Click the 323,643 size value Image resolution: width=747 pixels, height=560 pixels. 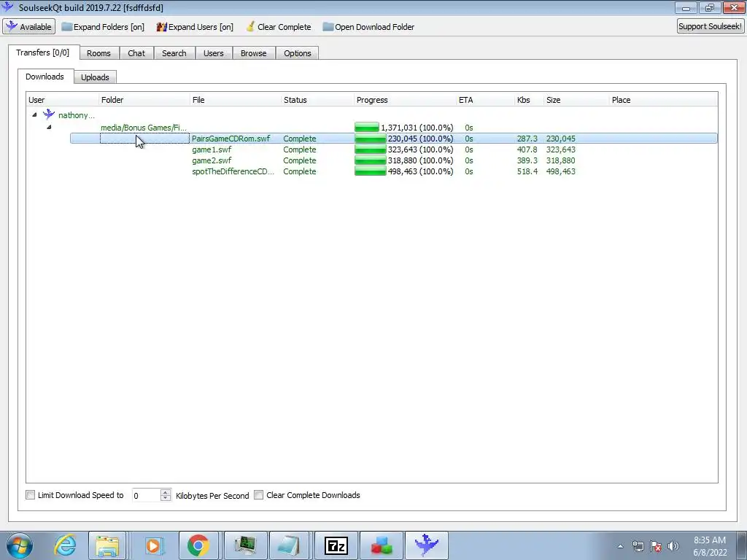click(x=561, y=149)
